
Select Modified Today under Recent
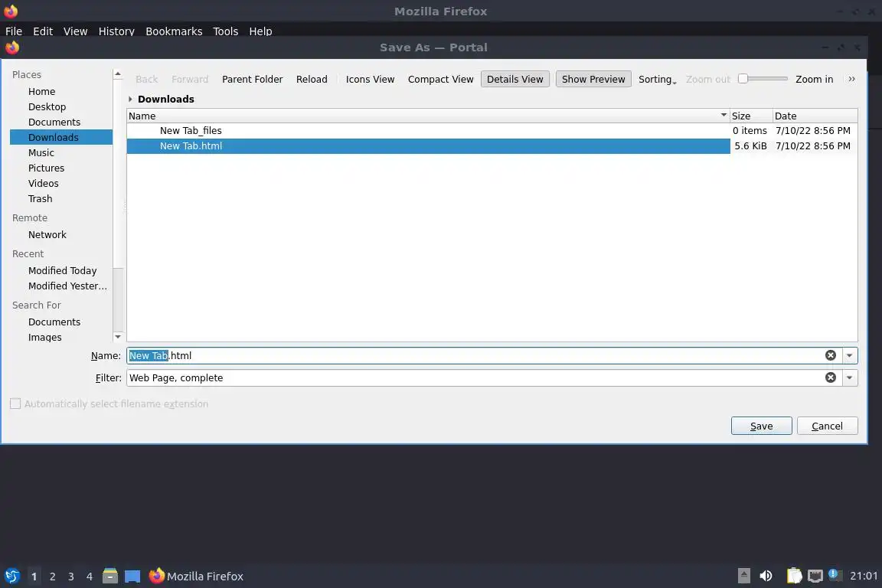click(63, 271)
